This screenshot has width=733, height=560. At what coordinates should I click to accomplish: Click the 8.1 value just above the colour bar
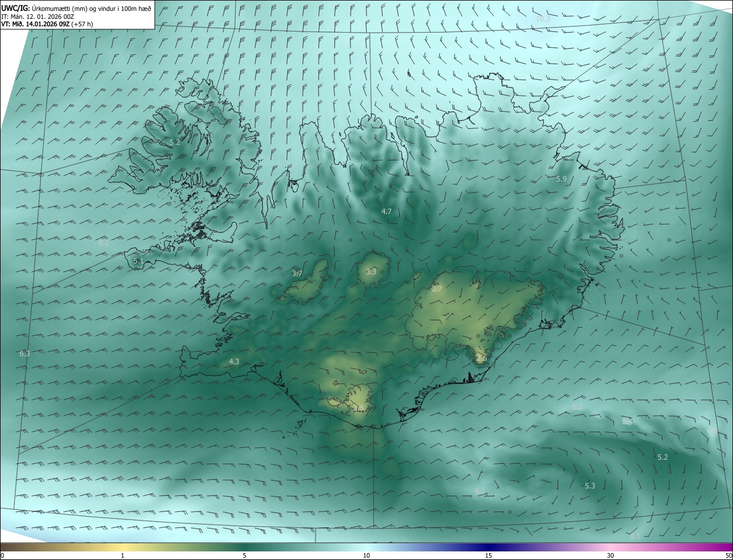(635, 537)
